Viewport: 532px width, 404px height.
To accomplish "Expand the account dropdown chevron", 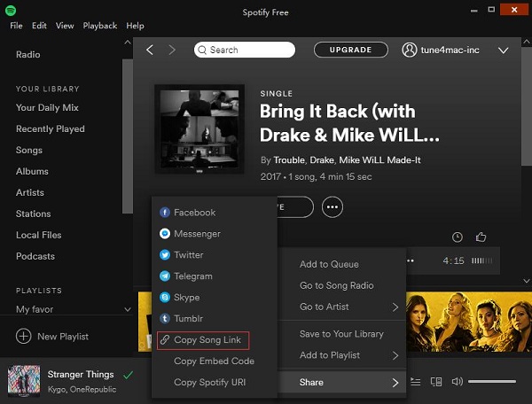I will click(x=503, y=50).
